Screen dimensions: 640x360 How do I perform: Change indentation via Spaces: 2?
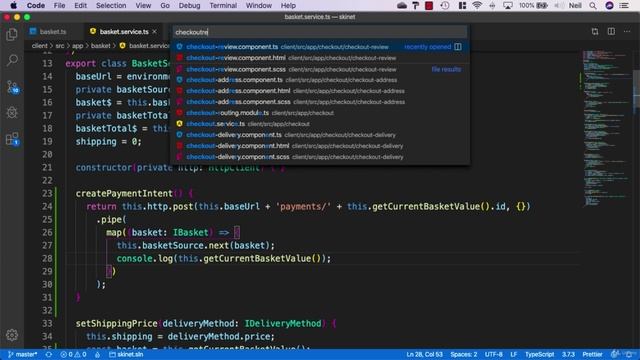point(464,354)
